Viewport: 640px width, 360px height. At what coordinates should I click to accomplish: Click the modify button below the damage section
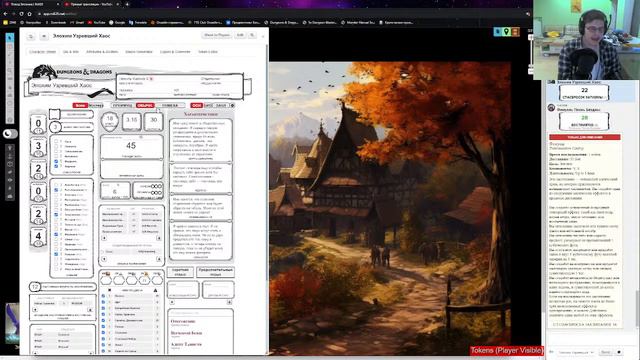tap(159, 259)
